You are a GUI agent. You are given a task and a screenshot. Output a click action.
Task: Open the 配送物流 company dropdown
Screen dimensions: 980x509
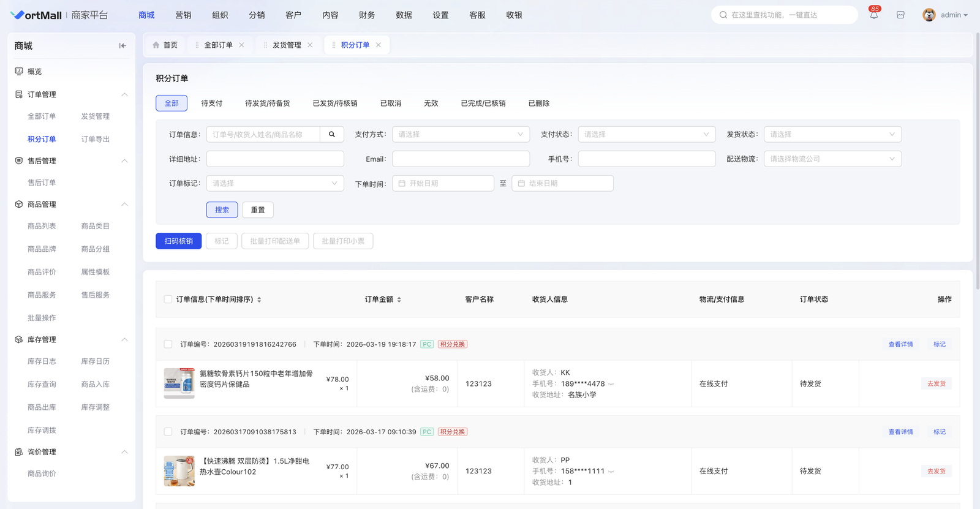[832, 159]
